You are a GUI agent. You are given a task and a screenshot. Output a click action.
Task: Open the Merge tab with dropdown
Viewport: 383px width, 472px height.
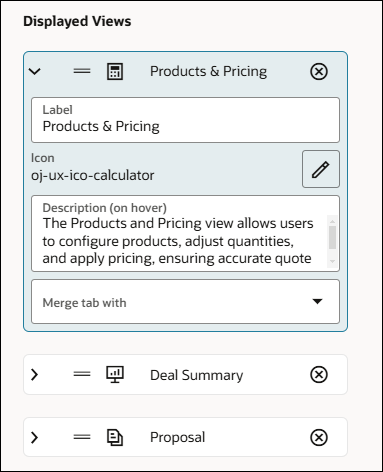pos(185,302)
